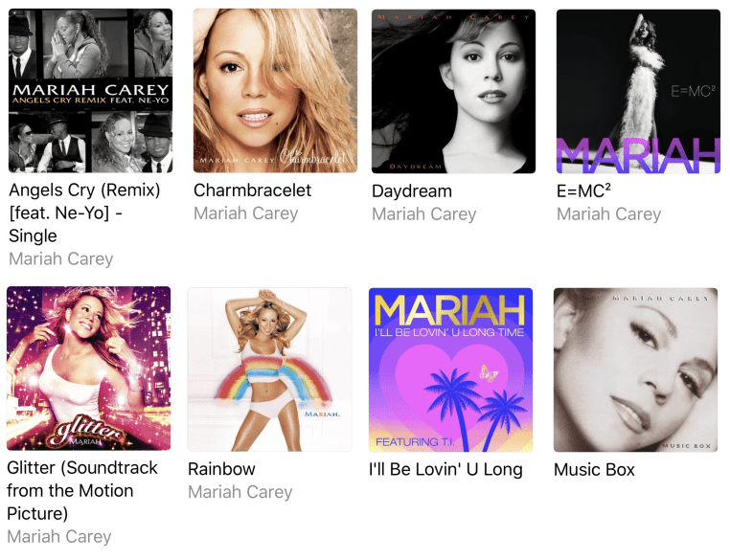Click Angels Cry (Remix) [feat. Ne-Yo] title

pyautogui.click(x=84, y=213)
